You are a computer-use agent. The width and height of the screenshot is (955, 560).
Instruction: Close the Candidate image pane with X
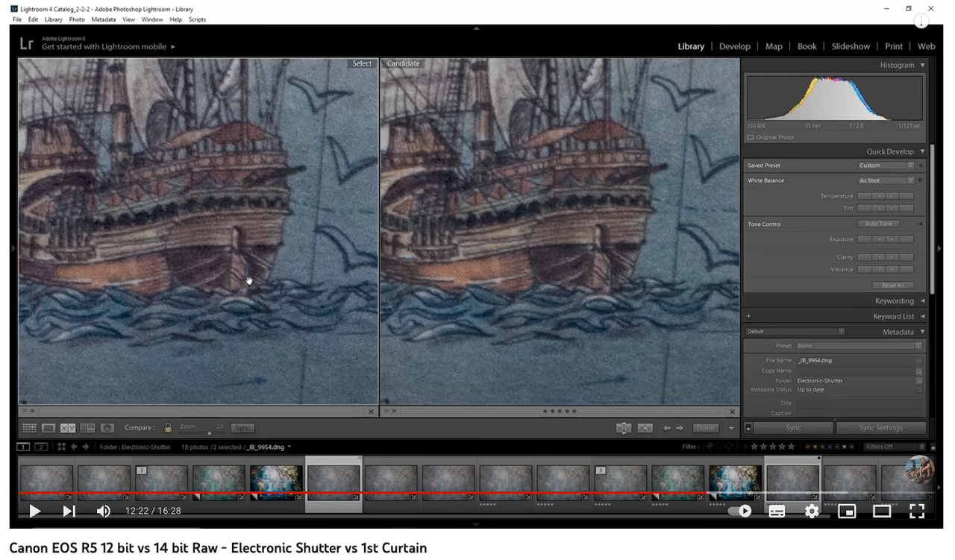[733, 412]
